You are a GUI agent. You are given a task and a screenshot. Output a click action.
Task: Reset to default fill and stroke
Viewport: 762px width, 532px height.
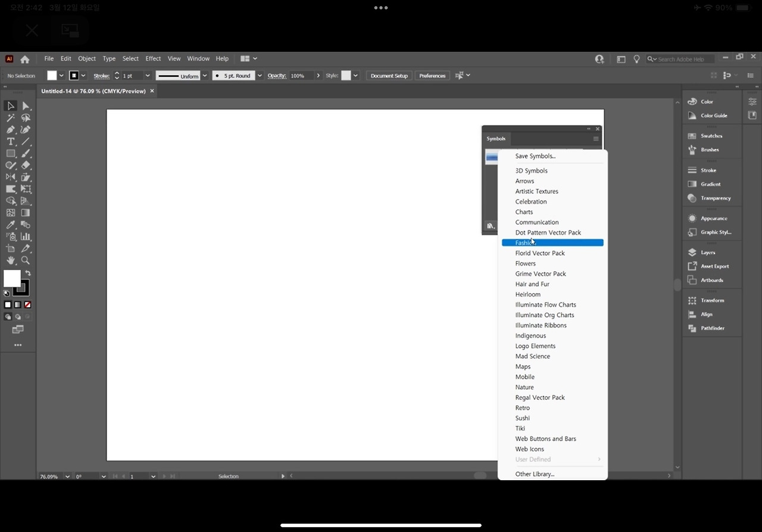pos(7,293)
